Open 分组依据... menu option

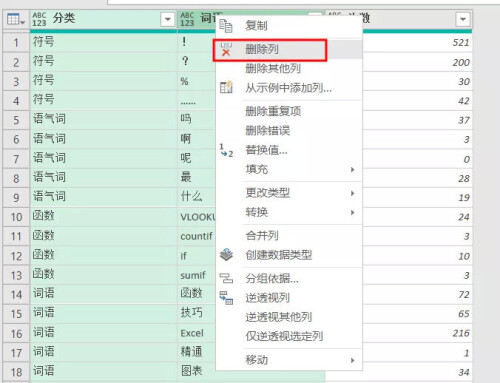tap(272, 278)
